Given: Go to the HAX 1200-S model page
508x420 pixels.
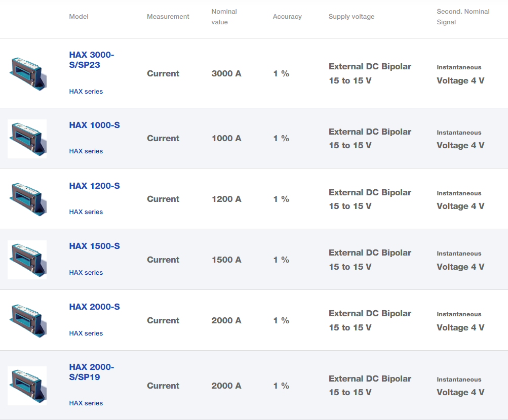Looking at the screenshot, I should 94,186.
